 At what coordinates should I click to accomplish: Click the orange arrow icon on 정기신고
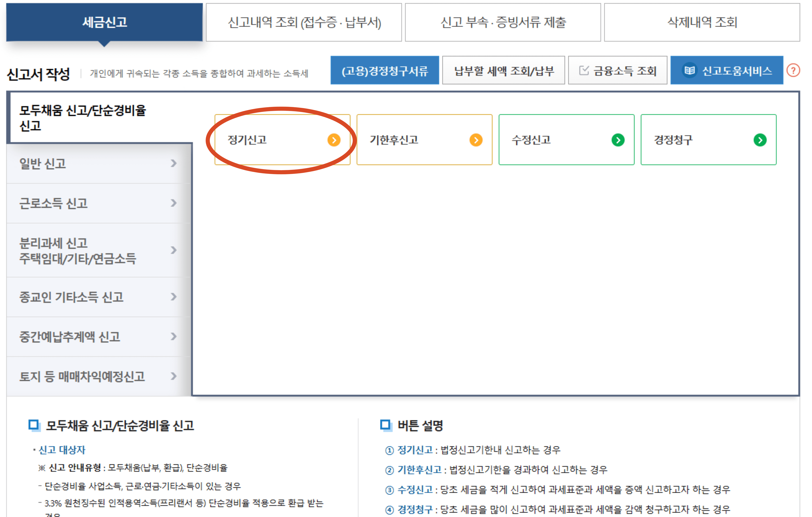(x=334, y=140)
